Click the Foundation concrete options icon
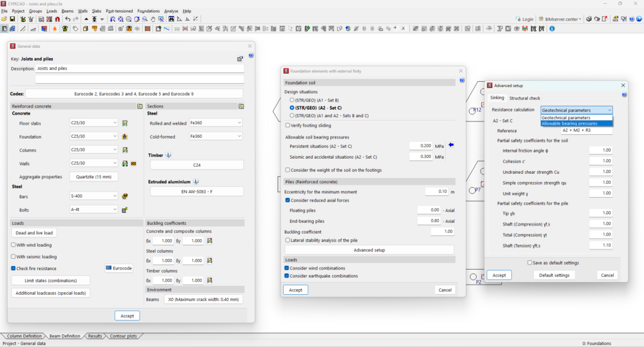This screenshot has height=347, width=644. [125, 136]
